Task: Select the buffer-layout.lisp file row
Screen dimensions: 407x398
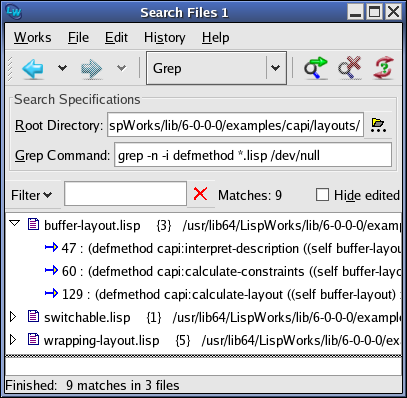Action: (203, 225)
